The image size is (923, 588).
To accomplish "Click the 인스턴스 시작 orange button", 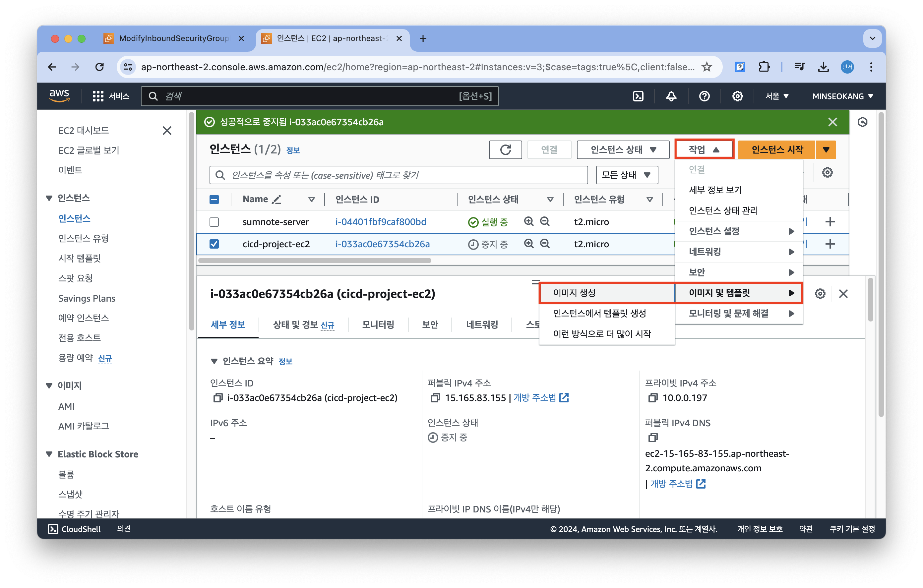I will tap(776, 149).
